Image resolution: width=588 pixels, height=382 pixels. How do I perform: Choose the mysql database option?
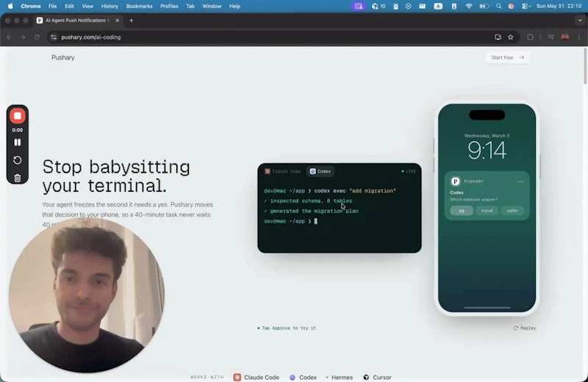[487, 211]
